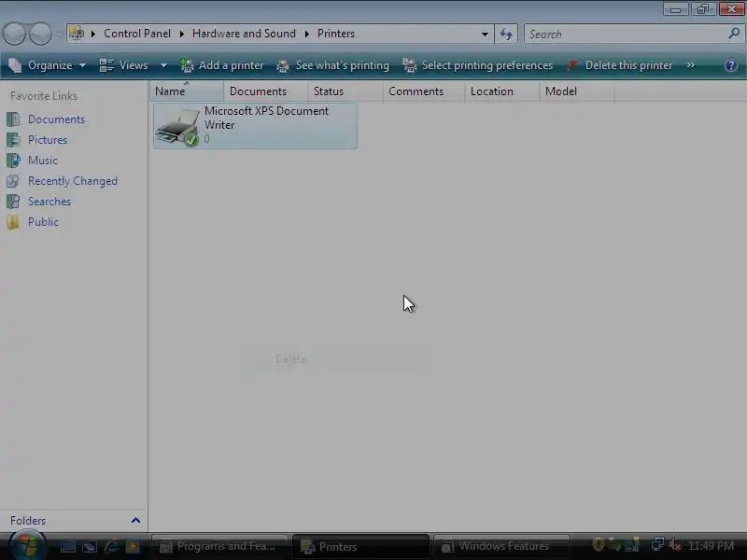This screenshot has width=747, height=560.
Task: Open Music favorite link
Action: 43,161
